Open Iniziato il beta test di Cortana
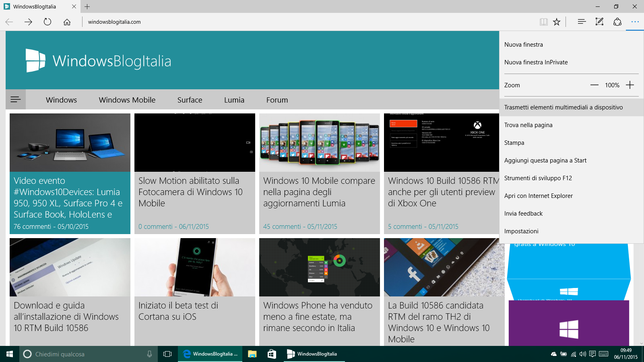Image resolution: width=644 pixels, height=362 pixels. pos(178,311)
